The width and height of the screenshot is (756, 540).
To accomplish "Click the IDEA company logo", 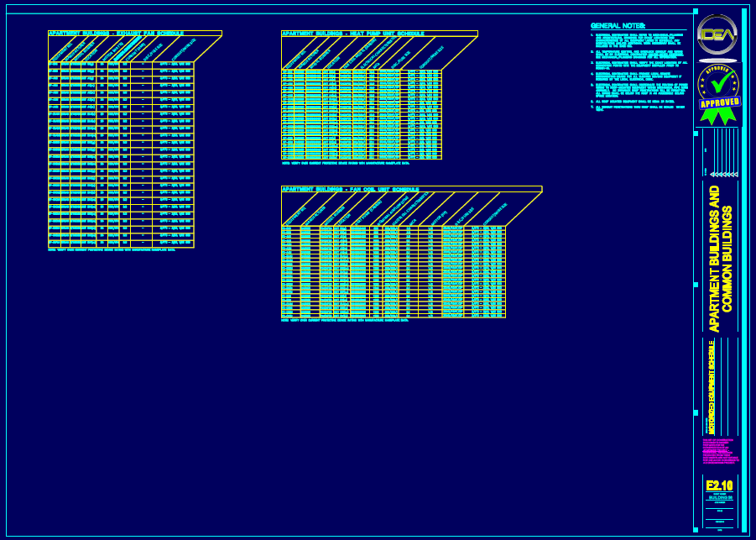I will (x=717, y=34).
